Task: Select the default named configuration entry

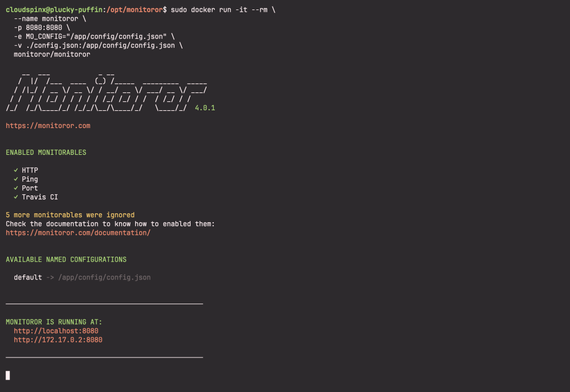Action: point(28,277)
